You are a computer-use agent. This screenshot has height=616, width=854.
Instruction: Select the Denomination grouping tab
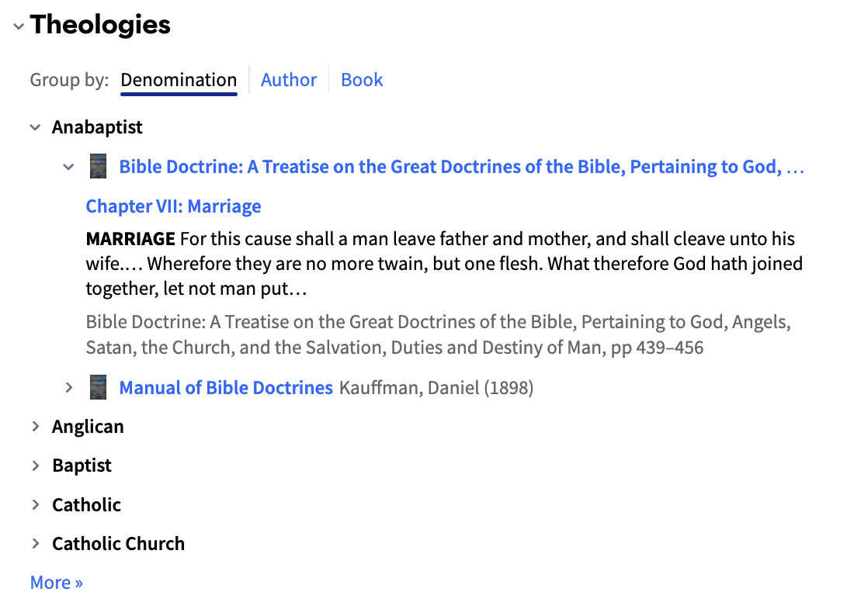(x=179, y=80)
